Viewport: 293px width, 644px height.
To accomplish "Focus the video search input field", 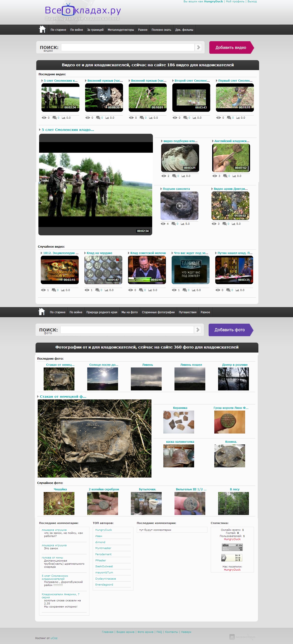I will tap(128, 47).
